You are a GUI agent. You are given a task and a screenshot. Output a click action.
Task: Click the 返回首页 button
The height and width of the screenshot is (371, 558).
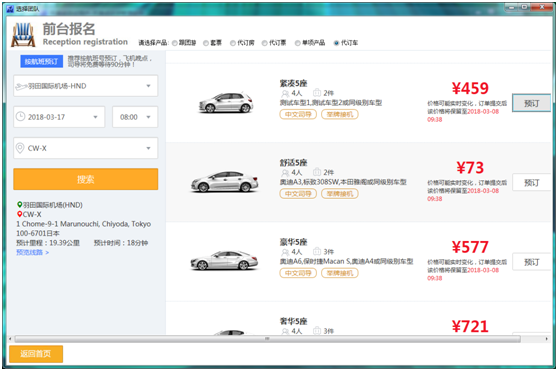click(36, 354)
